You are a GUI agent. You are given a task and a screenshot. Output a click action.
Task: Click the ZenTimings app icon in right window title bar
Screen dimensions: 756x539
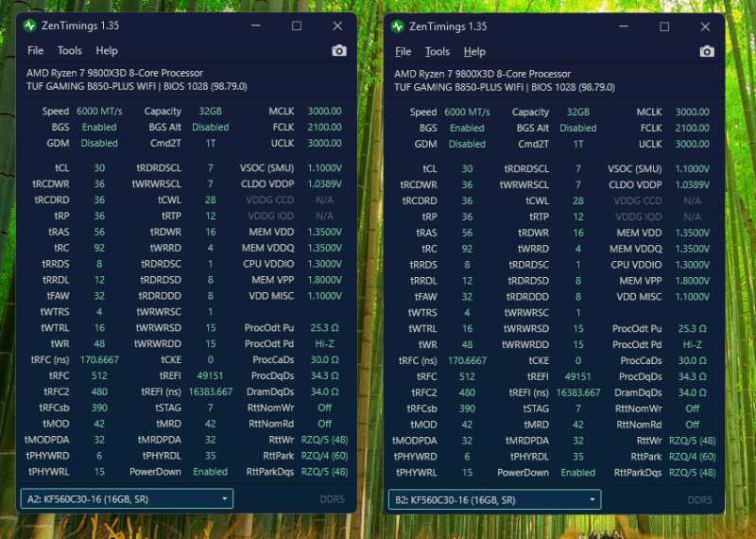tap(398, 26)
